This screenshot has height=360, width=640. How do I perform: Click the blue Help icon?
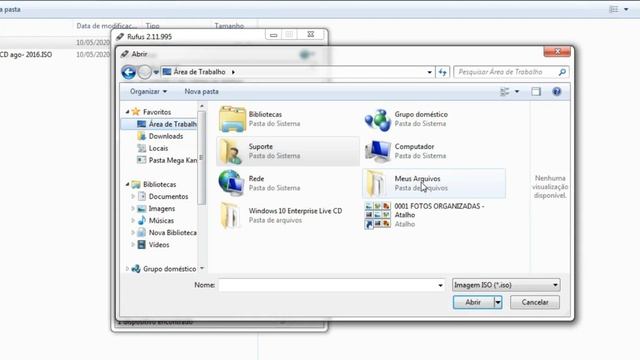click(x=556, y=91)
